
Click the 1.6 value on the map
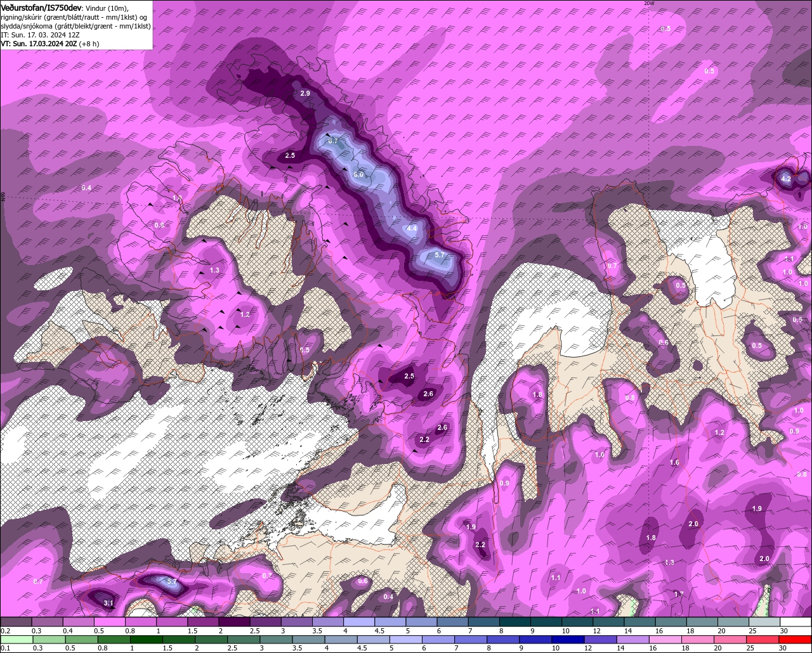pos(674,462)
